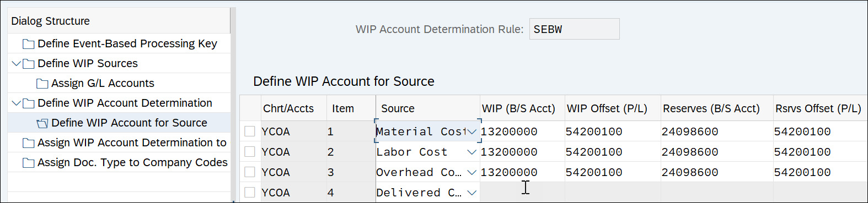The height and width of the screenshot is (203, 868).
Task: Open Define Event-Based Processing Key folder icon
Action: click(x=28, y=44)
